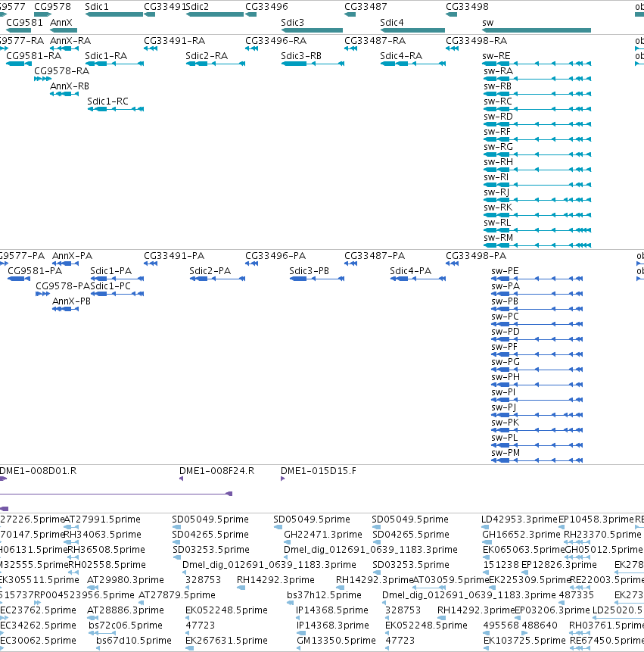Open the CG33498 gene label
The image size is (644, 652).
coord(467,7)
